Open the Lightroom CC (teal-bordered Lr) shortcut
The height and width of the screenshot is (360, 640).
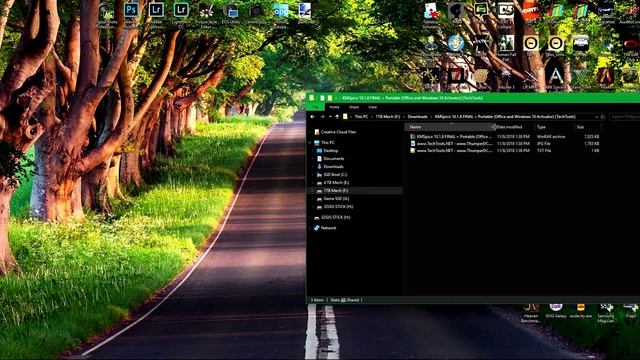pos(181,10)
